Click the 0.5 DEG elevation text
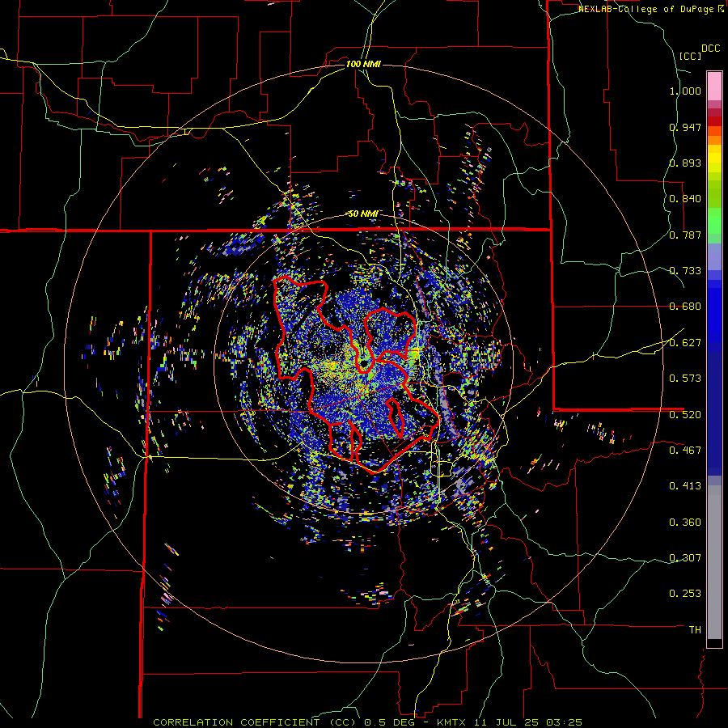 (x=390, y=722)
